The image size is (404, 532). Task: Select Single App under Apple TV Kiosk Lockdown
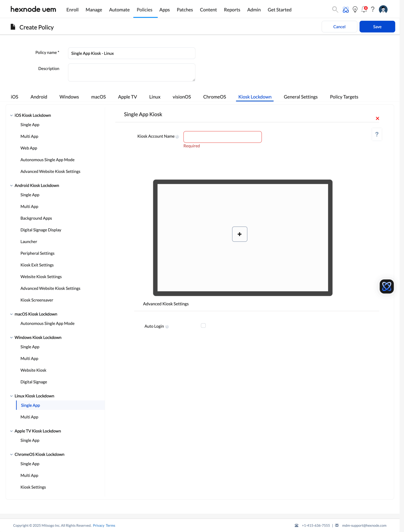point(30,440)
